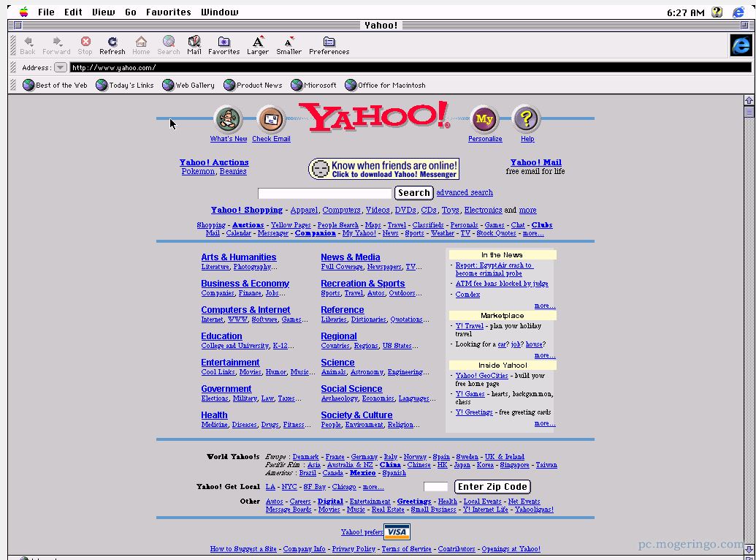Click the Yahoo search text field
The height and width of the screenshot is (560, 756).
(324, 193)
